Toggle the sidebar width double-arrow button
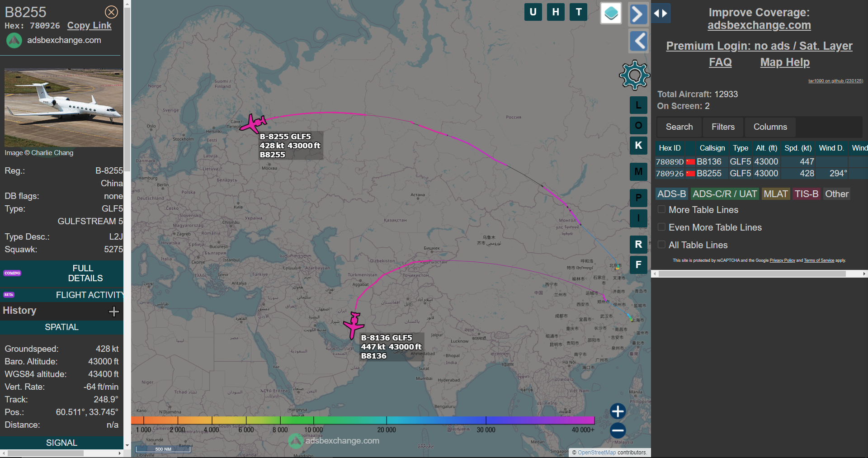 (660, 14)
